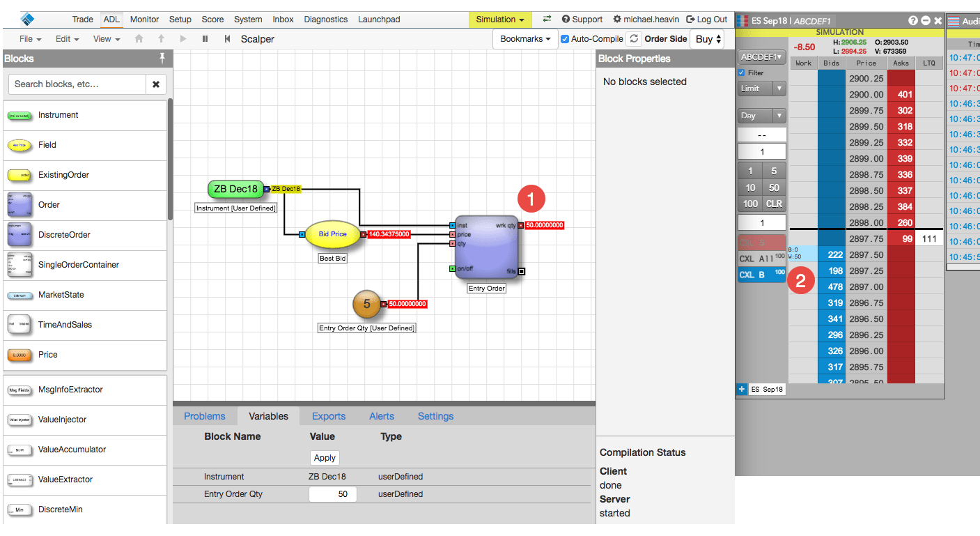Select the Price block icon

(20, 355)
